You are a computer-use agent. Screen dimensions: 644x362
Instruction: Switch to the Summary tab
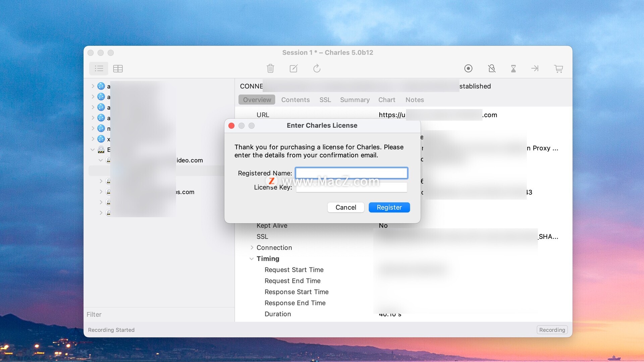point(355,100)
